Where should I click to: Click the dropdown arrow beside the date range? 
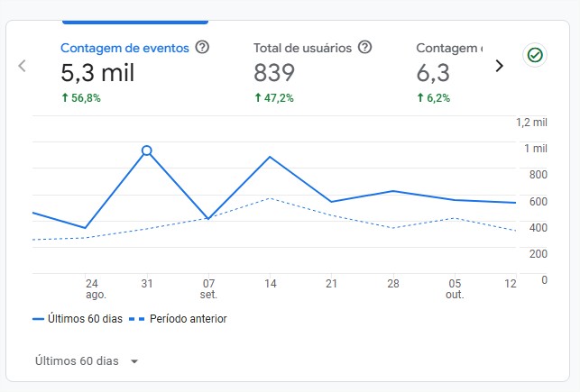pyautogui.click(x=134, y=361)
